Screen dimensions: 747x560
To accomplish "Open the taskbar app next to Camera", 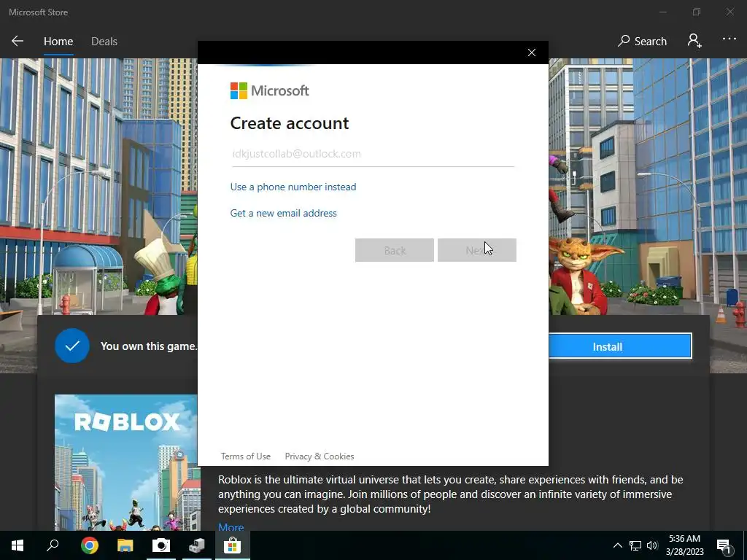I will coord(197,545).
